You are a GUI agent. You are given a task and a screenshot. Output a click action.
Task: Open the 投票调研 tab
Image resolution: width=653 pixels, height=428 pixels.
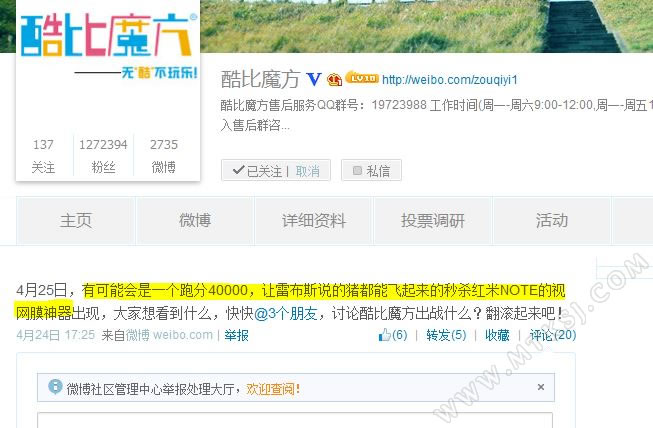click(433, 221)
